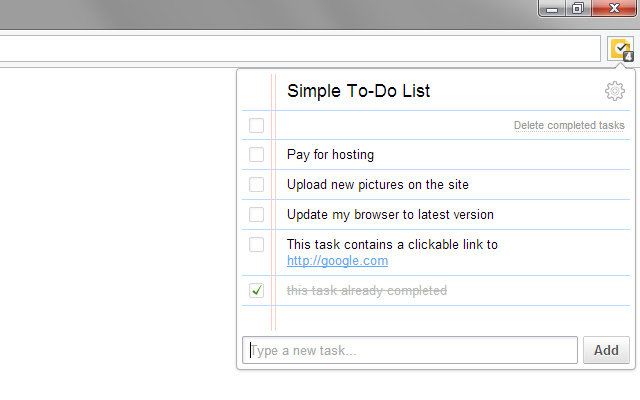Uncheck the already completed task

[x=256, y=291]
